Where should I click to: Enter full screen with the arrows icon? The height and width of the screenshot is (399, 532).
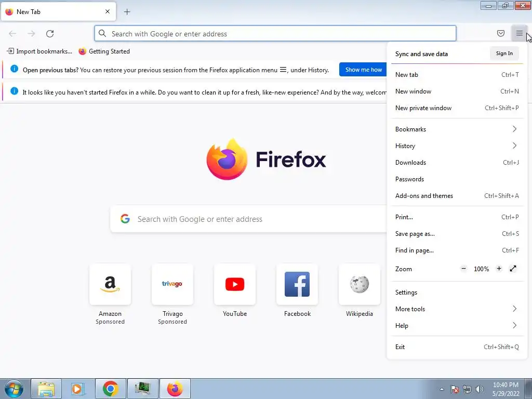point(513,269)
